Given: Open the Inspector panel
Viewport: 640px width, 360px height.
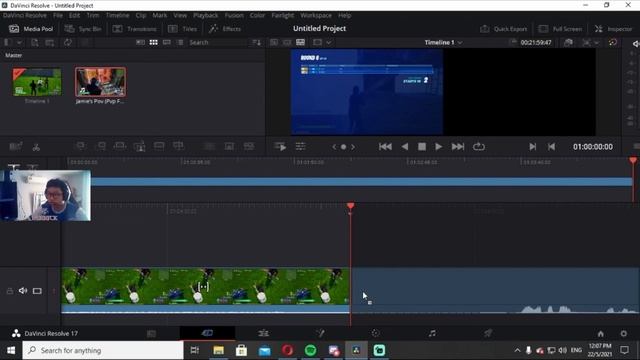Looking at the screenshot, I should 613,29.
